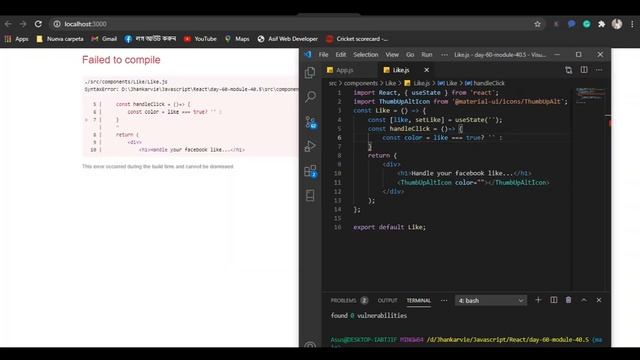
Task: Open the Chrome extensions puzzle icon
Action: 601,24
